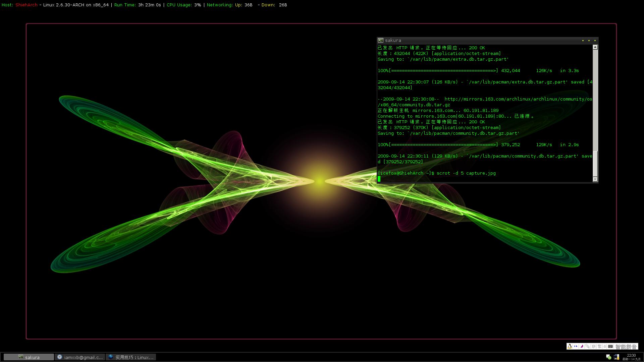Screen dimensions: 644x362
Task: Click the network monitor tray icon
Action: click(616, 357)
